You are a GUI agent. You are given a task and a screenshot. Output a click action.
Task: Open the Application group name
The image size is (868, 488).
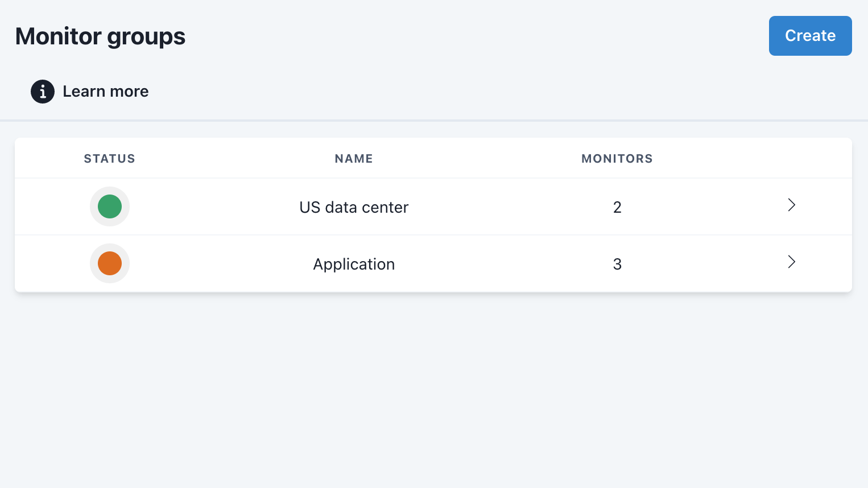click(354, 264)
